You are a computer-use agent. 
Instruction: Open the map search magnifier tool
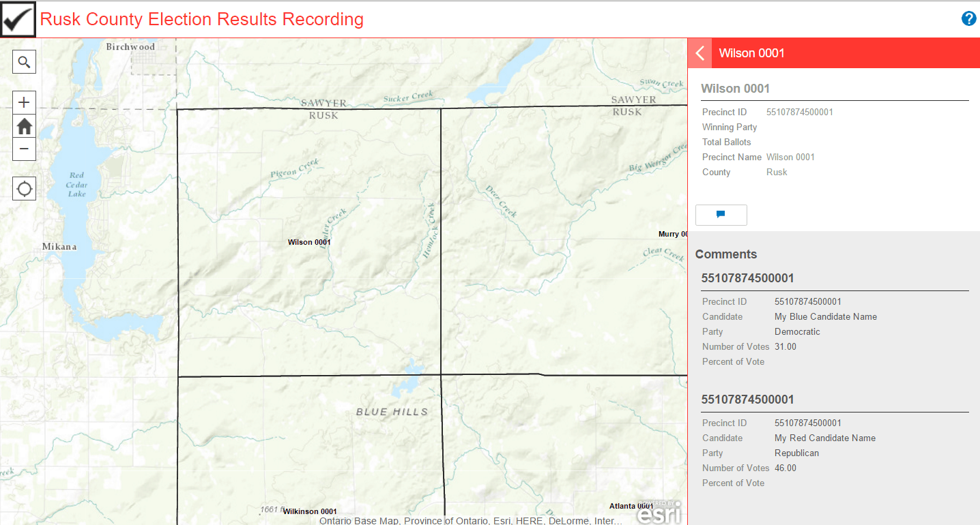(x=24, y=62)
